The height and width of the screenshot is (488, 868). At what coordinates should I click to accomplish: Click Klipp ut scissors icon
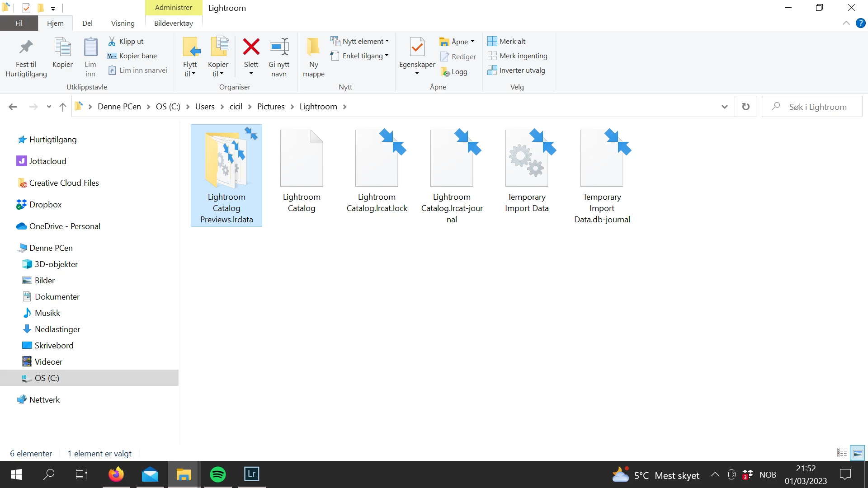pyautogui.click(x=112, y=42)
